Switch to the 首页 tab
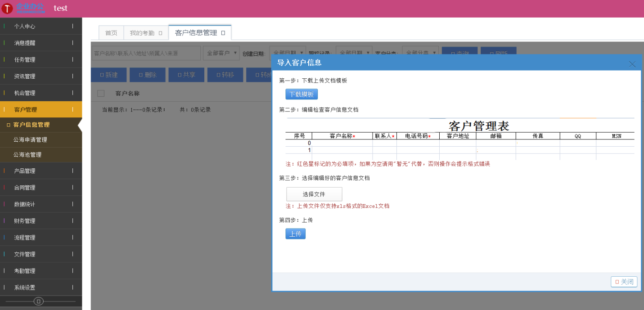This screenshot has width=644, height=310. 111,32
